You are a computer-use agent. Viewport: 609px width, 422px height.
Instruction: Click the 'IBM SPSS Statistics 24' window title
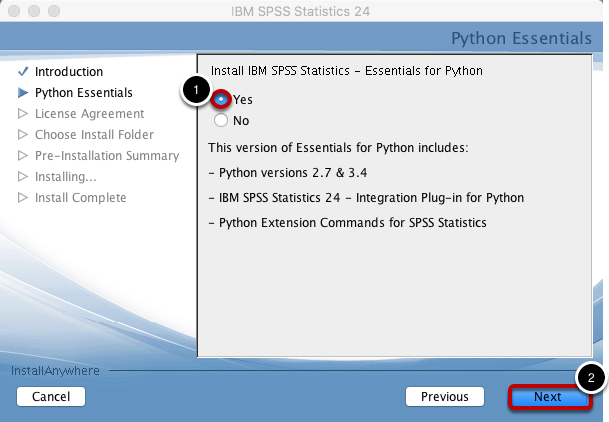[300, 11]
